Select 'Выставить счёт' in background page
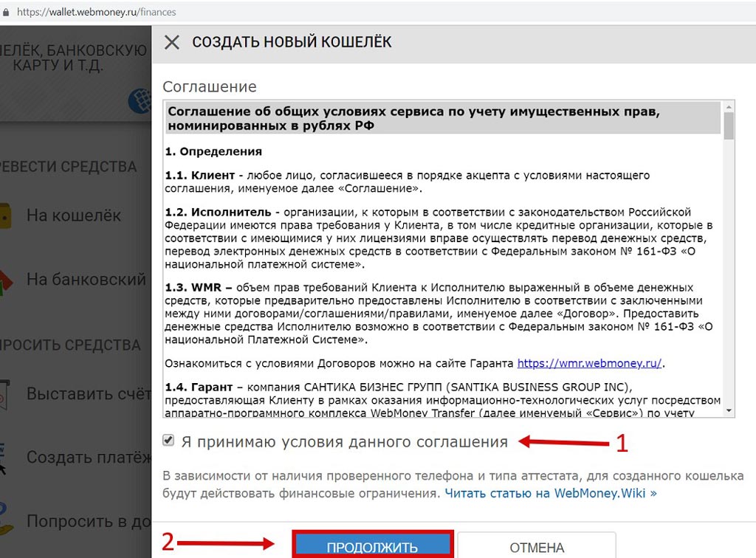The height and width of the screenshot is (558, 756). 89,393
